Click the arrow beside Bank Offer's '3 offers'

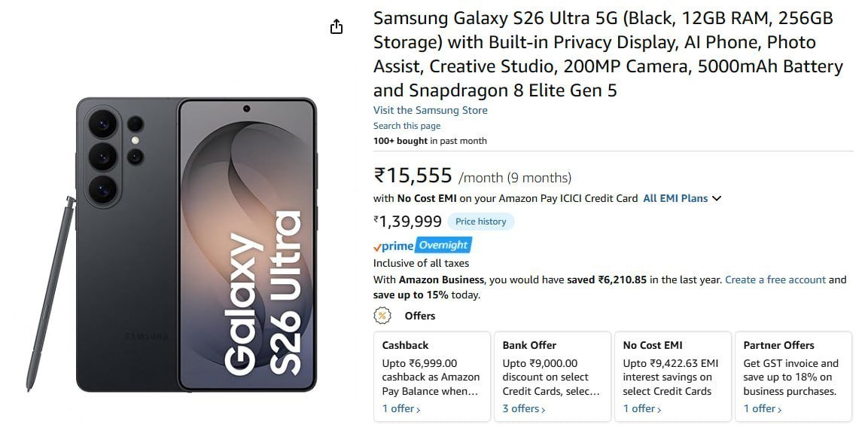(543, 408)
